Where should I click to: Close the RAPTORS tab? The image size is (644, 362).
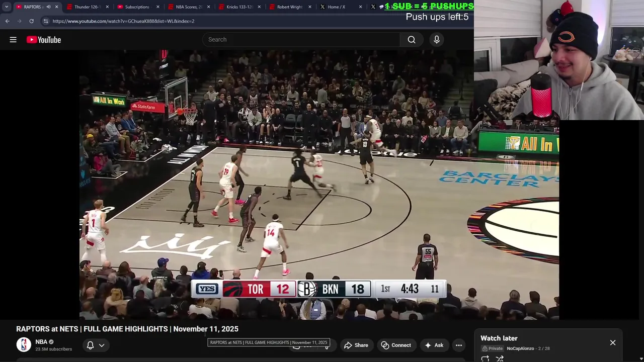click(x=56, y=7)
